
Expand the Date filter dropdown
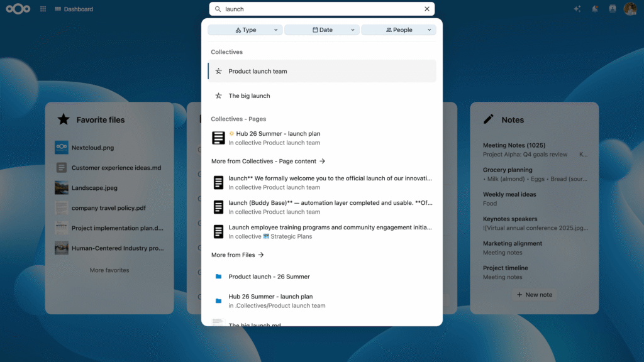click(322, 30)
